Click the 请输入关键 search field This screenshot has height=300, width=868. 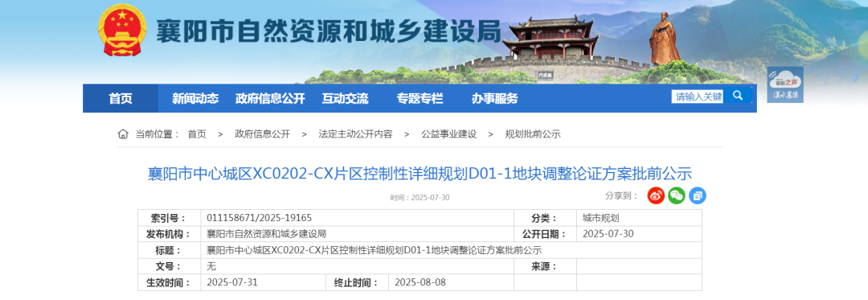[698, 97]
